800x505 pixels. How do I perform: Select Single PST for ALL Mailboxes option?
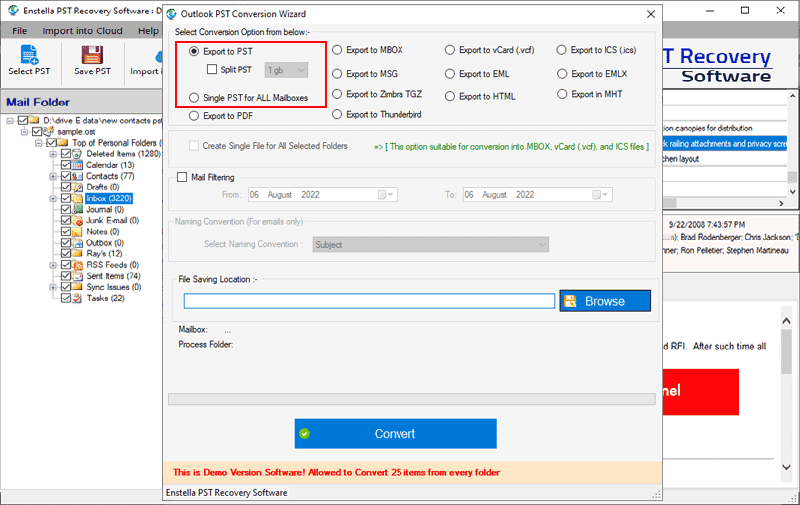(x=194, y=97)
